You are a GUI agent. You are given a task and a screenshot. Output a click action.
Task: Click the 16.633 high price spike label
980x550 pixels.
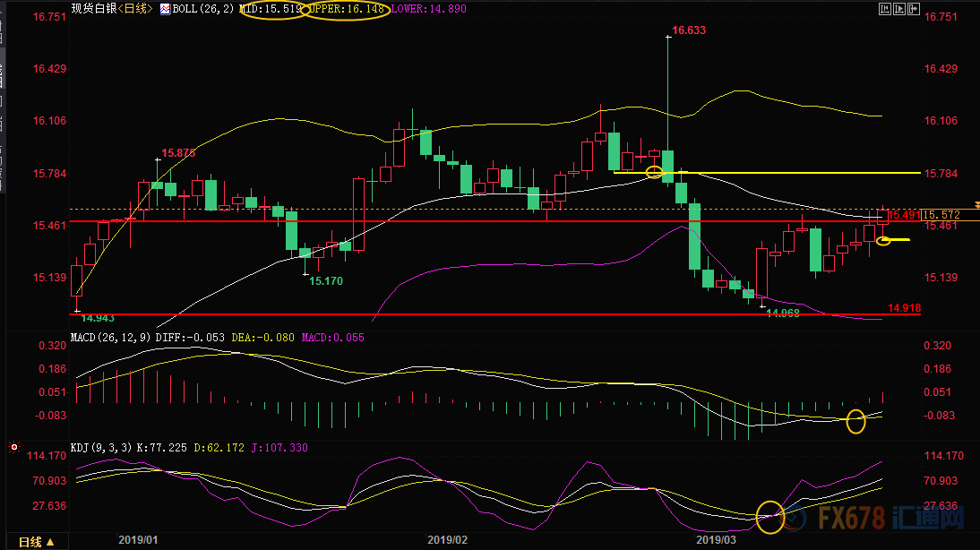point(688,30)
